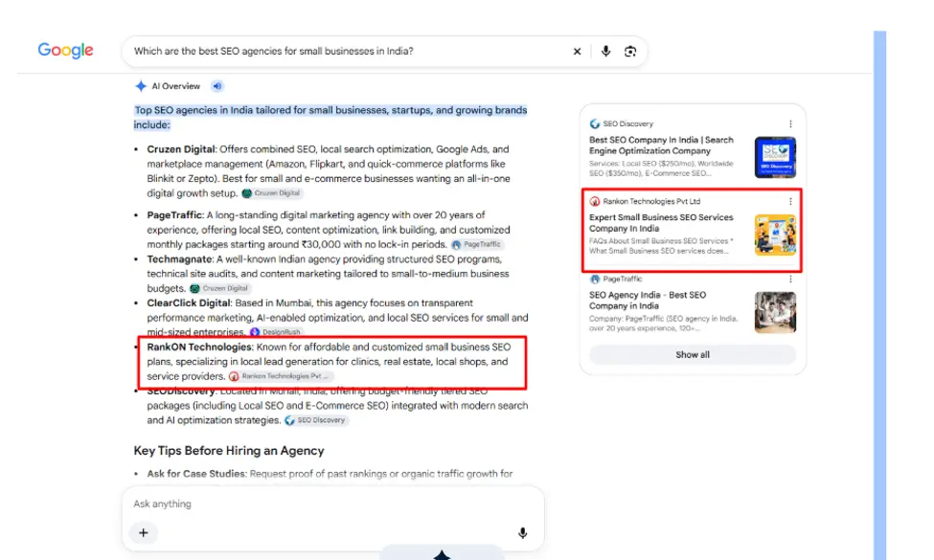Open Cruzen Digital source chip under Techmagnate item

tap(219, 289)
